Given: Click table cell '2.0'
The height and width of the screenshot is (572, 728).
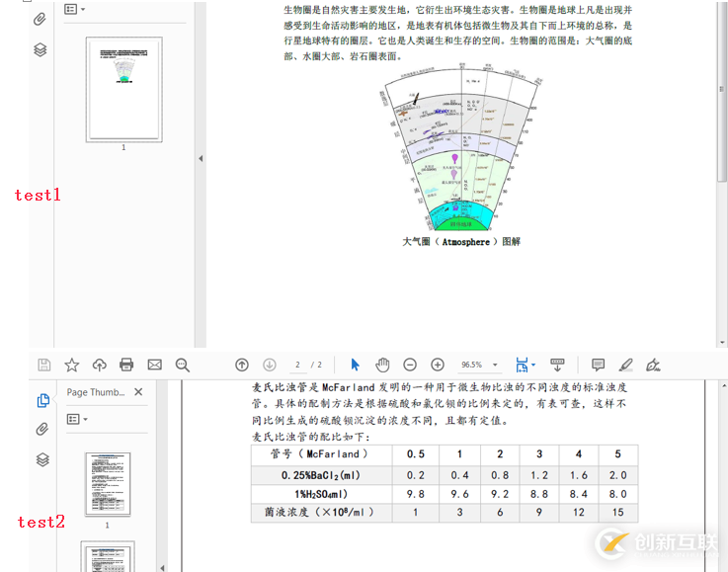Looking at the screenshot, I should coord(618,475).
